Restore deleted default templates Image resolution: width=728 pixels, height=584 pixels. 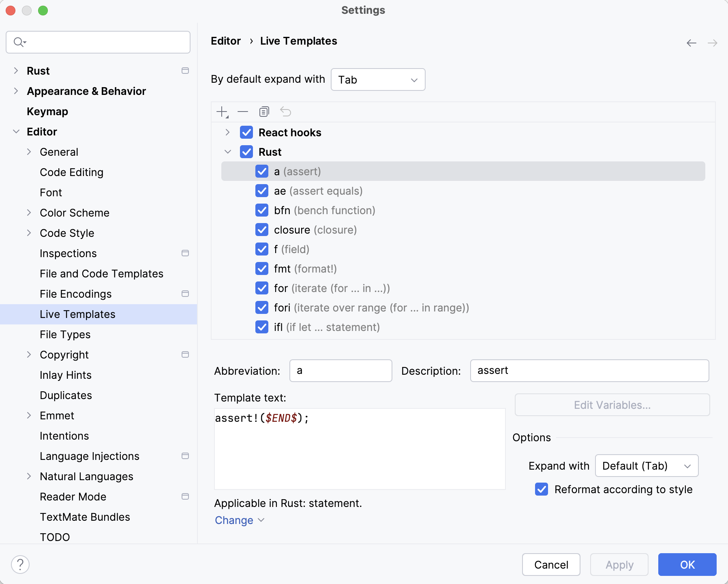(286, 112)
